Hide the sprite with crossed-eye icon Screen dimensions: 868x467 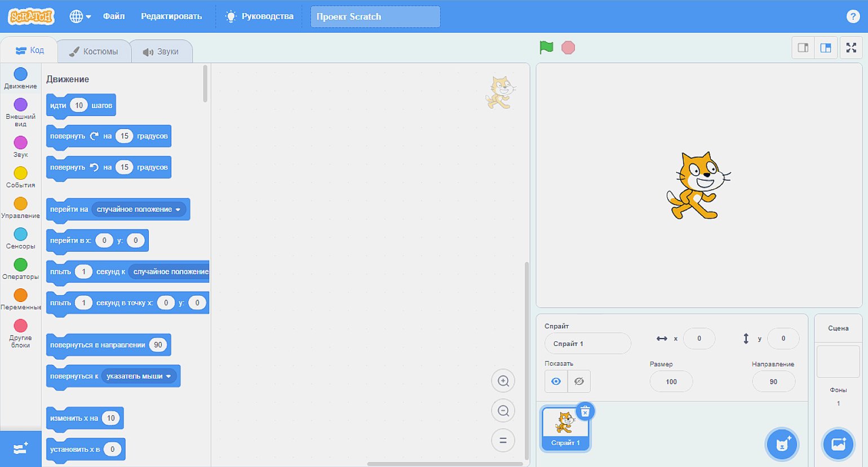coord(579,381)
